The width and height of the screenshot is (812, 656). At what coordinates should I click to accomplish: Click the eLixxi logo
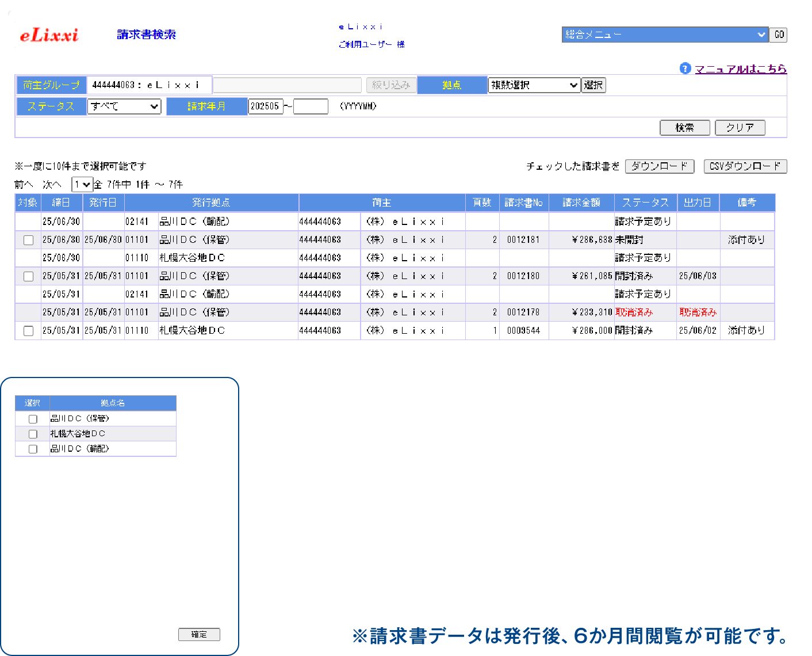coord(49,35)
